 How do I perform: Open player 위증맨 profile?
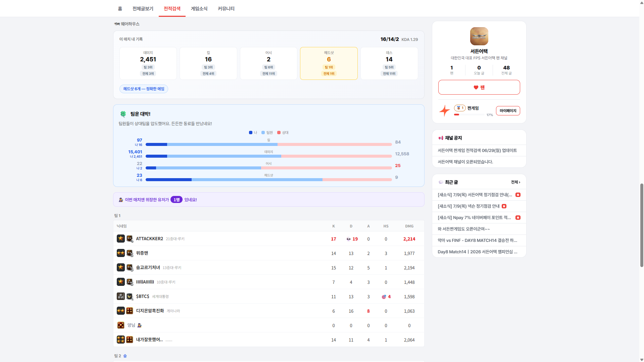pos(142,253)
